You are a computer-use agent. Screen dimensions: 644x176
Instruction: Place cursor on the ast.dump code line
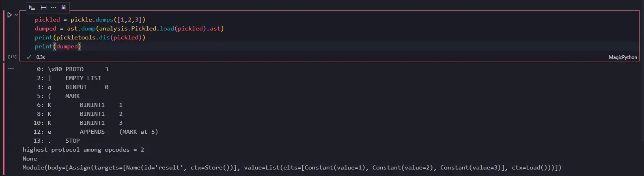click(129, 28)
